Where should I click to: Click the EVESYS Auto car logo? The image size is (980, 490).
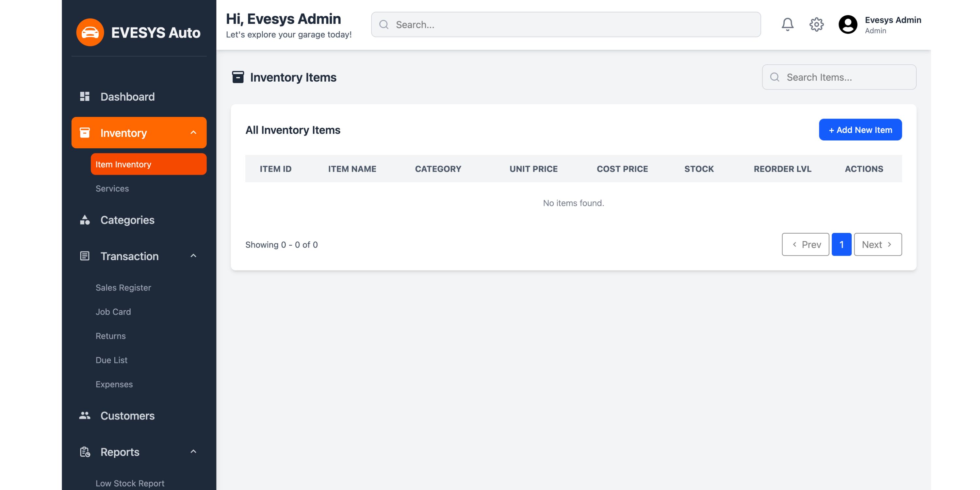tap(90, 33)
